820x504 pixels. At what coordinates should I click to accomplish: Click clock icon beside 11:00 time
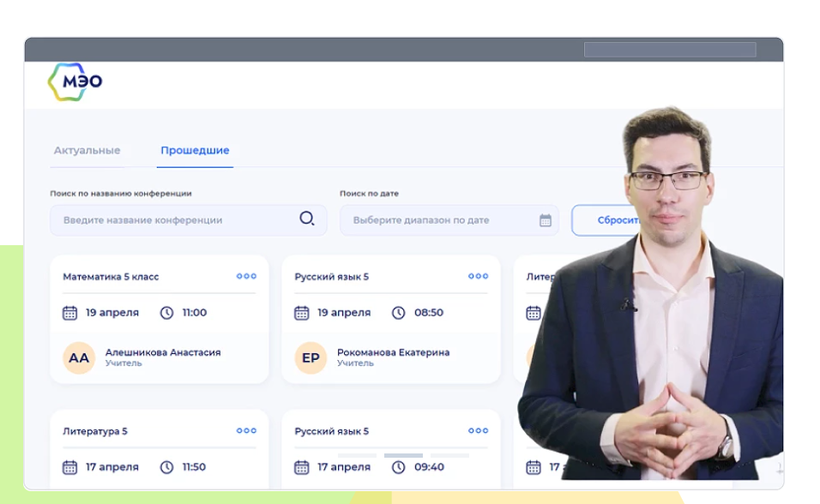(x=167, y=313)
